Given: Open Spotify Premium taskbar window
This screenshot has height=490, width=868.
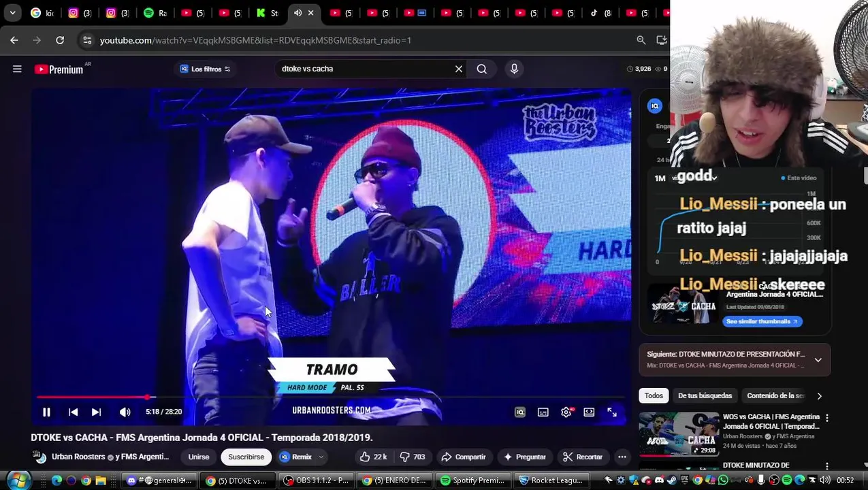Looking at the screenshot, I should [473, 480].
